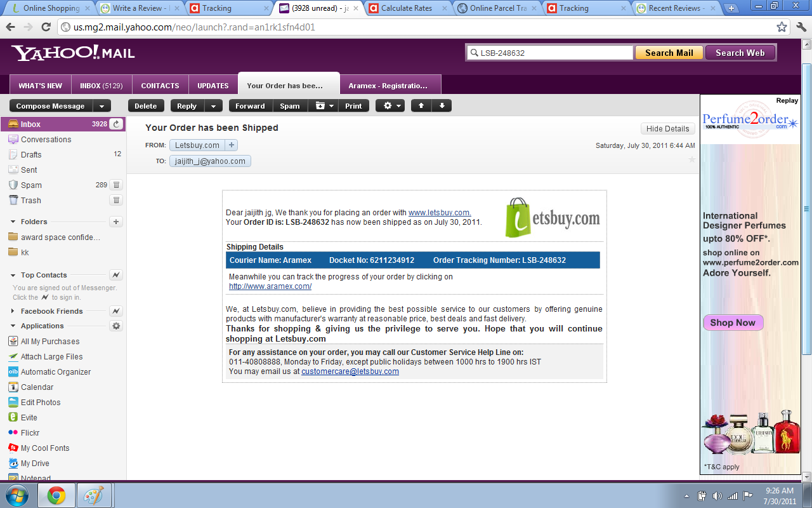This screenshot has height=508, width=812.
Task: Click in the mail search field
Action: pos(549,53)
